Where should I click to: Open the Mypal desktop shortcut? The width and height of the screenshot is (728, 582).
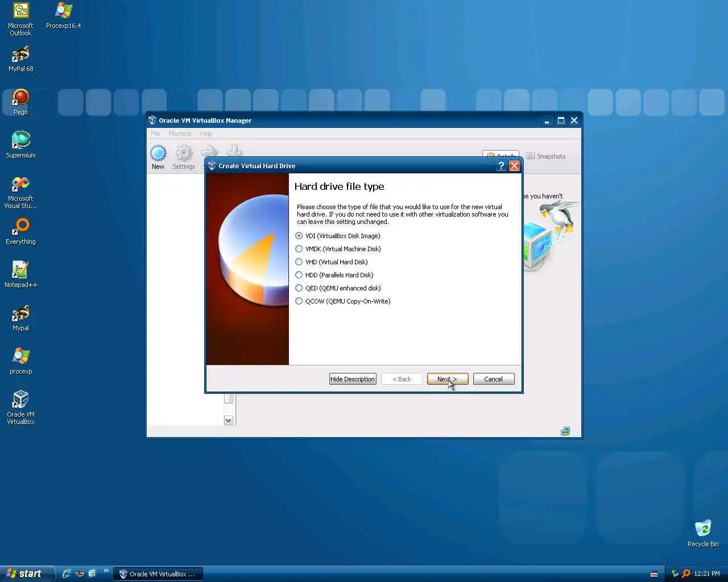pos(20,318)
